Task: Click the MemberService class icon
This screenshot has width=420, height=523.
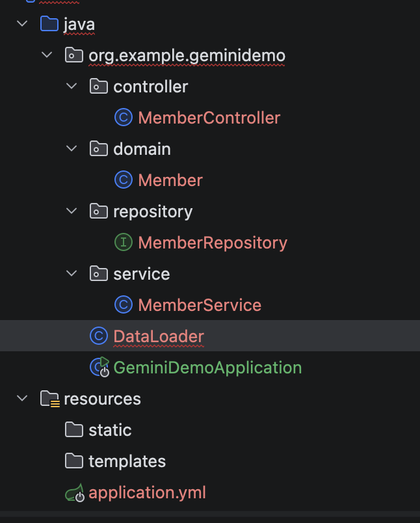Action: point(123,305)
